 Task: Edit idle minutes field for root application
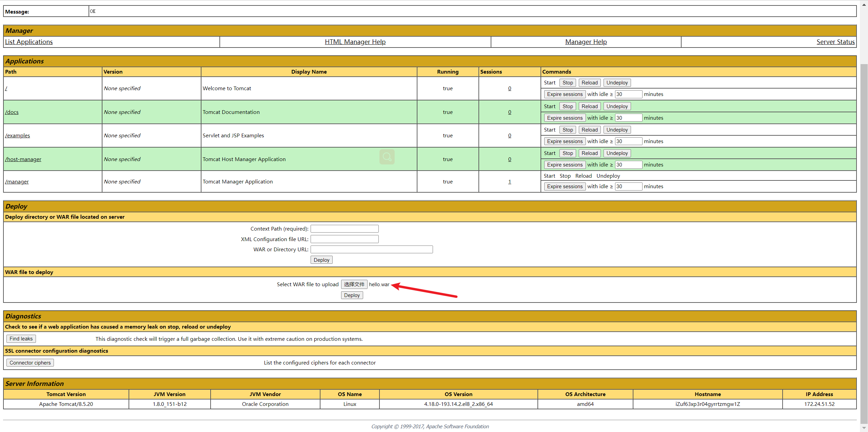[629, 94]
